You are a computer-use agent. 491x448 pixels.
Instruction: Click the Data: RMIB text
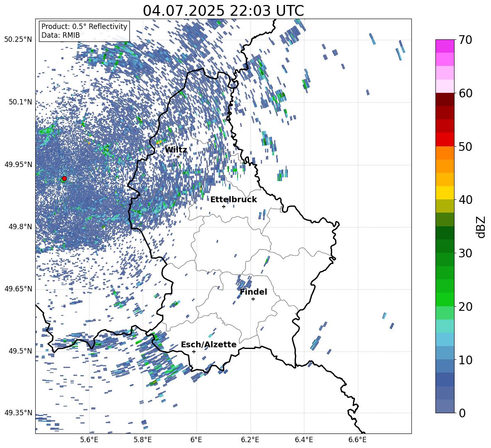click(x=61, y=35)
